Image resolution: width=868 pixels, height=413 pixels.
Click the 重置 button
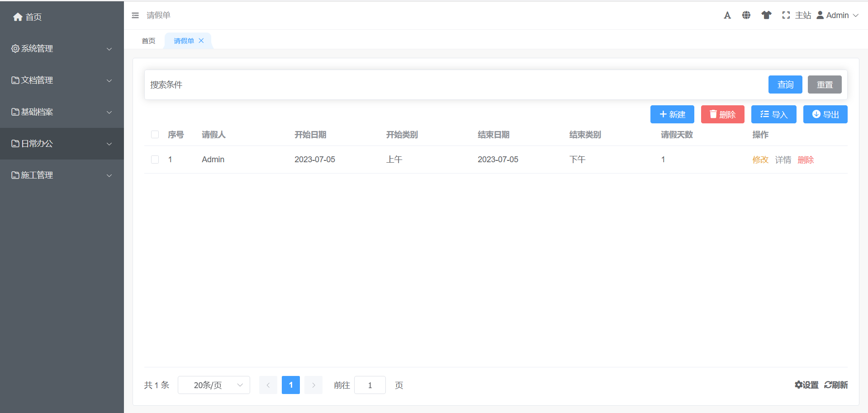point(825,84)
